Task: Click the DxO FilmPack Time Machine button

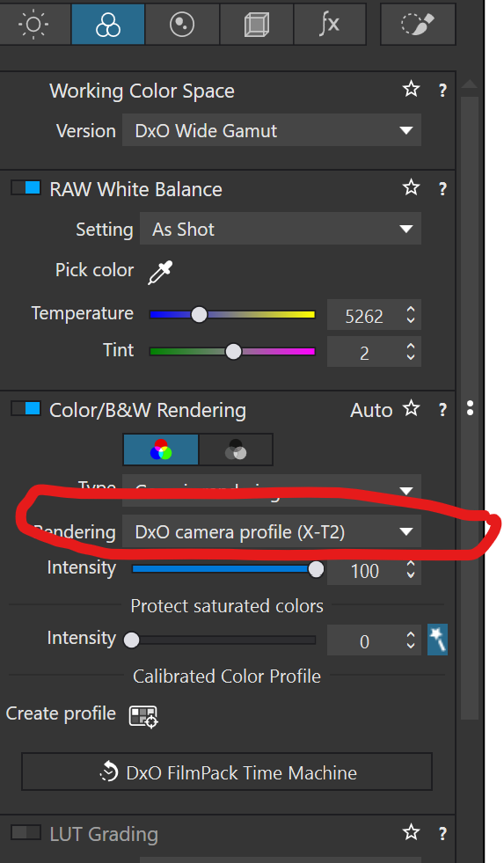Action: point(227,772)
